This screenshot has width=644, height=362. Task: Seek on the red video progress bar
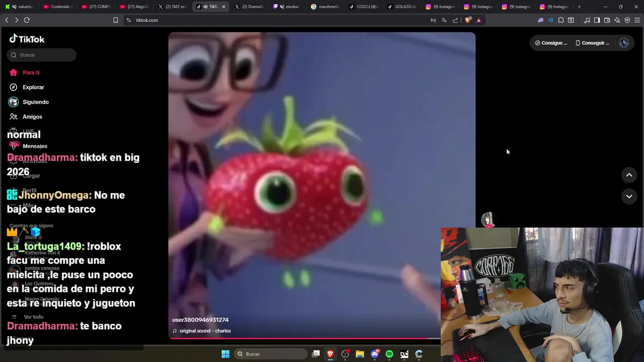[x=304, y=338]
